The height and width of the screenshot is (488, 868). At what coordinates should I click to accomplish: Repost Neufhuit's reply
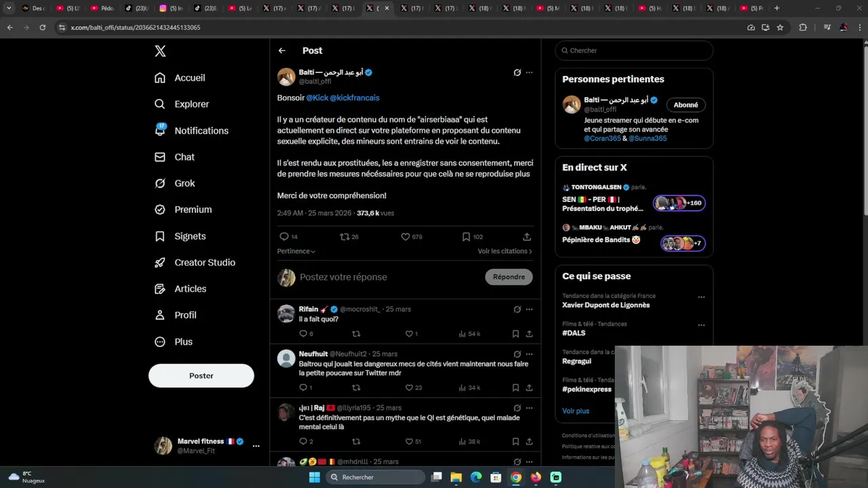tap(356, 388)
